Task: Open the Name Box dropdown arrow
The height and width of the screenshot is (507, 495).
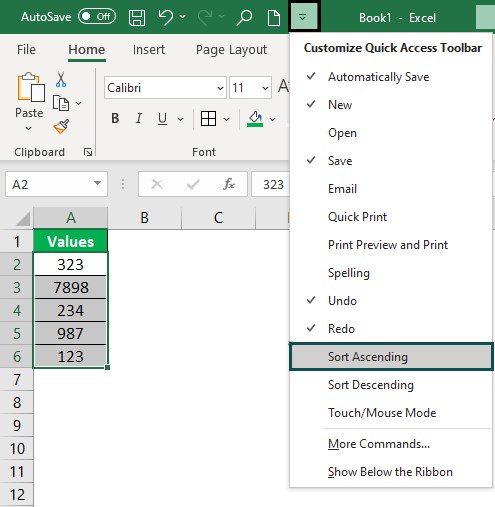Action: (97, 183)
